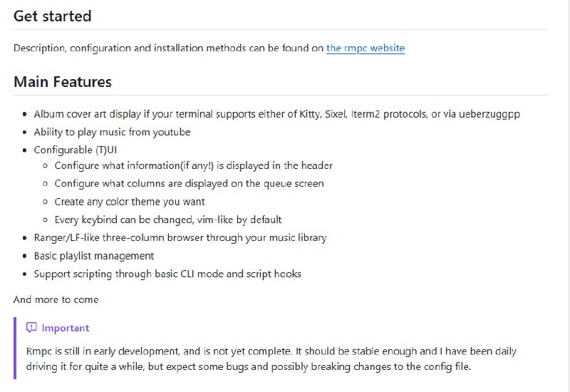Click the Ranger/LF-like three-column browser bullet
This screenshot has width=570, height=392.
(x=180, y=237)
